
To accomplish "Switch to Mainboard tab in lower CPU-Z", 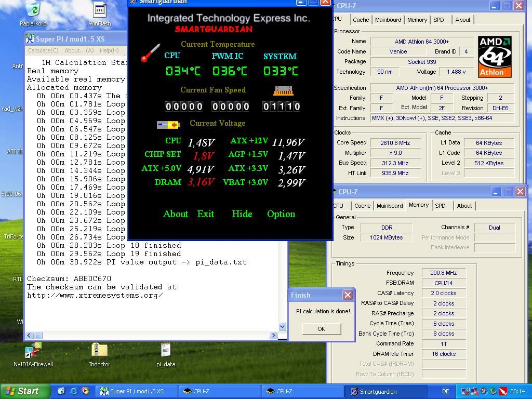I will tap(390, 206).
